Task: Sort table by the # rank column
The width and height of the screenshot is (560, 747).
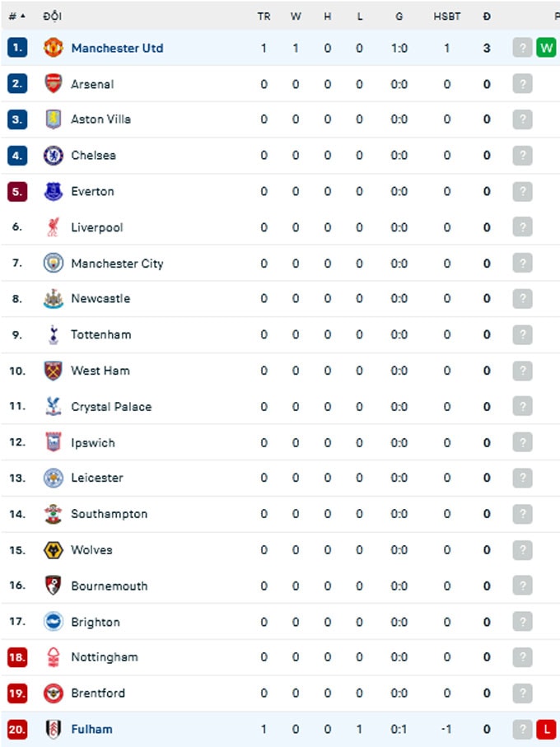Action: [x=16, y=16]
